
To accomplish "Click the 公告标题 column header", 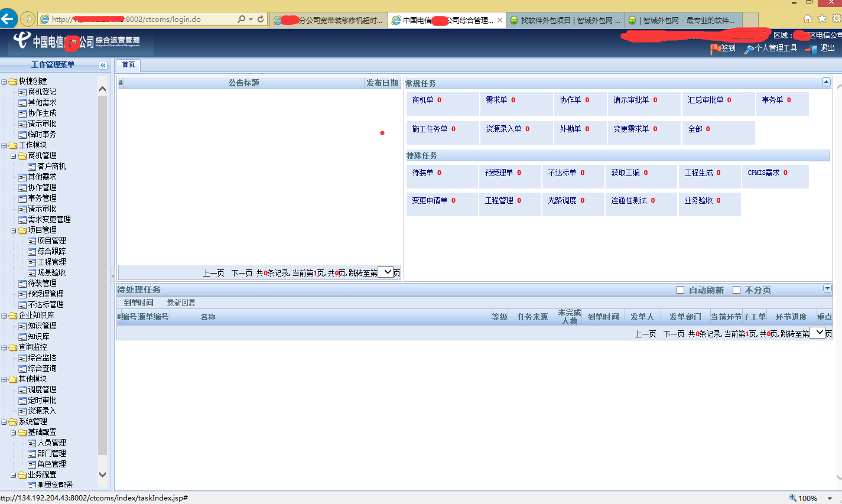I will pos(244,83).
